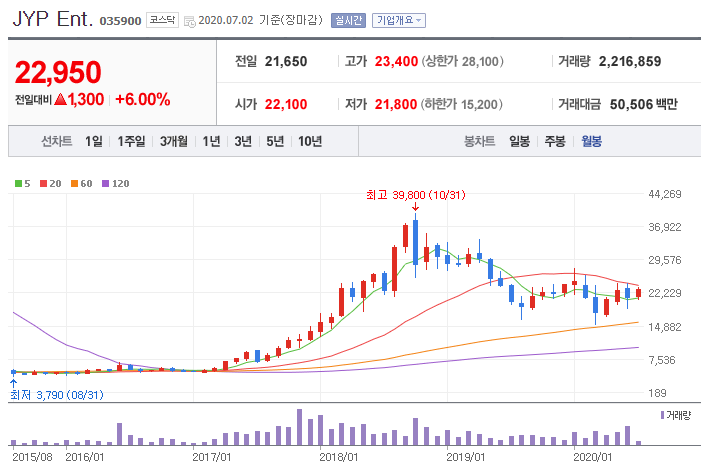
Task: Switch to 일봉 daily candle chart
Action: coord(519,141)
